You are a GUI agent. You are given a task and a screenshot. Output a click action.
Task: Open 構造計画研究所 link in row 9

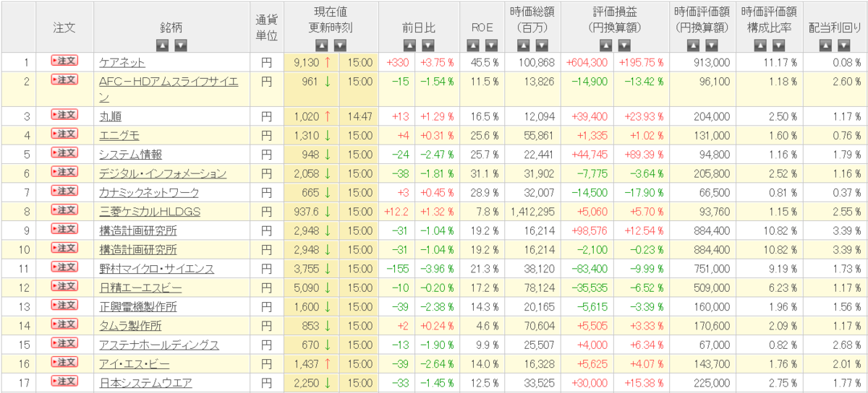137,230
